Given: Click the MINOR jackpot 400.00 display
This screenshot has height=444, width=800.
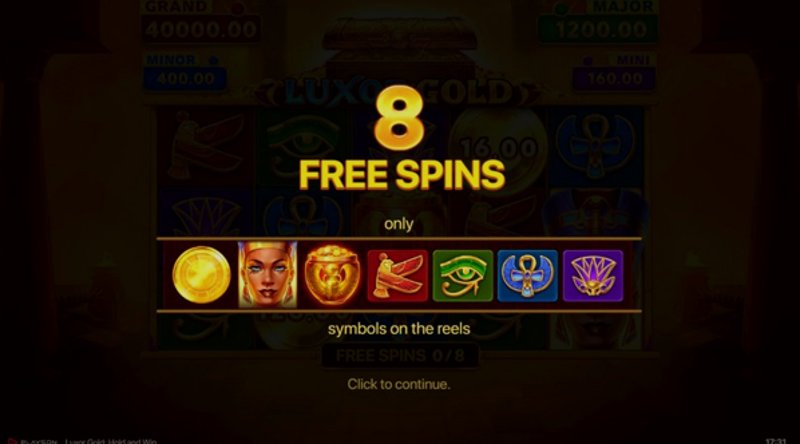Looking at the screenshot, I should point(185,79).
